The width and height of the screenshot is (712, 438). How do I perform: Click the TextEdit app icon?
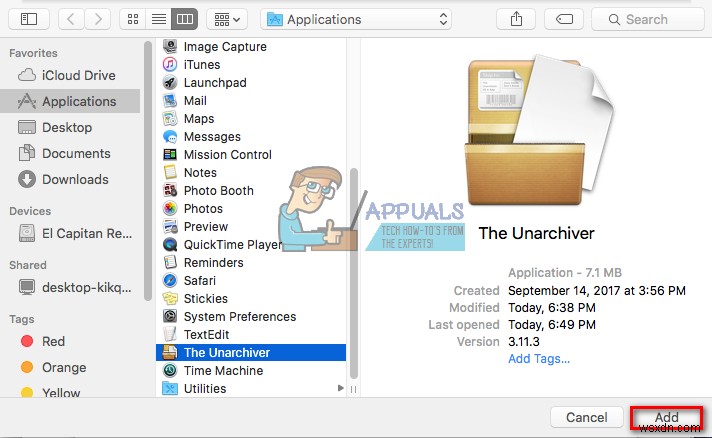pos(170,335)
